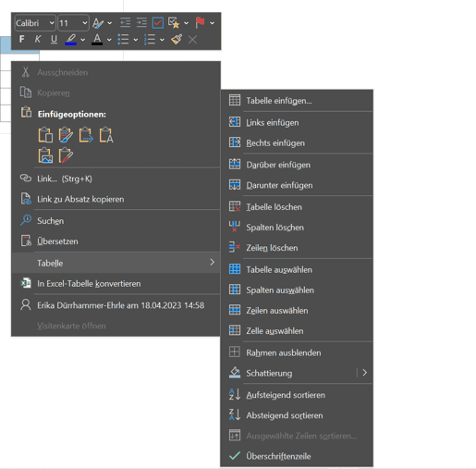
Task: Open the highlight color dropdown arrow
Action: tap(83, 40)
